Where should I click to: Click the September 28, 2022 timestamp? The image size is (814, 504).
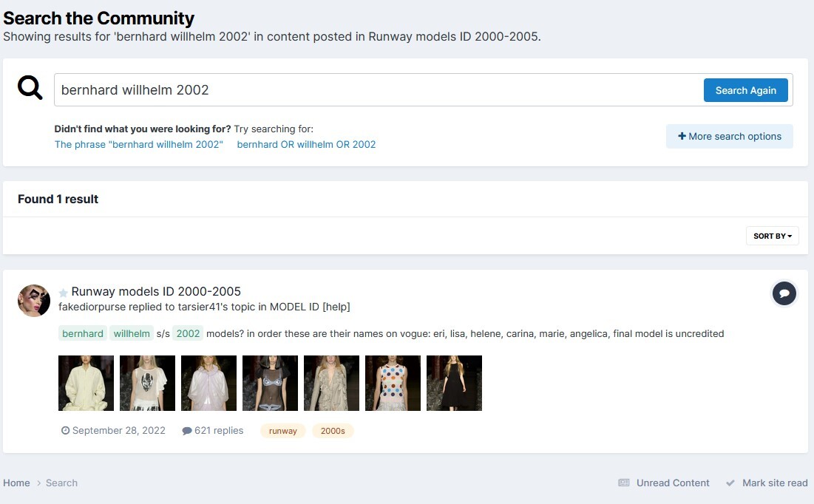[x=118, y=430]
